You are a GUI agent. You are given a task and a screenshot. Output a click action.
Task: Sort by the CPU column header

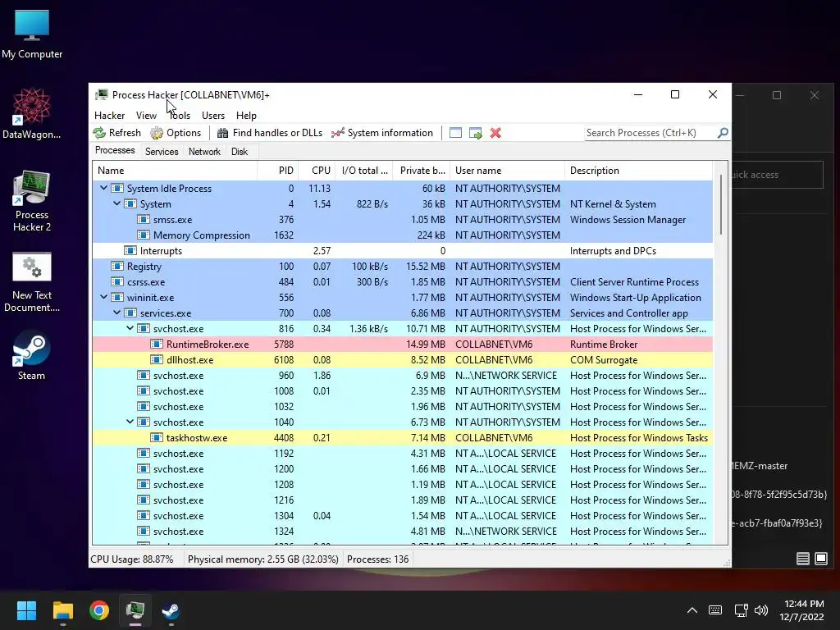click(317, 171)
